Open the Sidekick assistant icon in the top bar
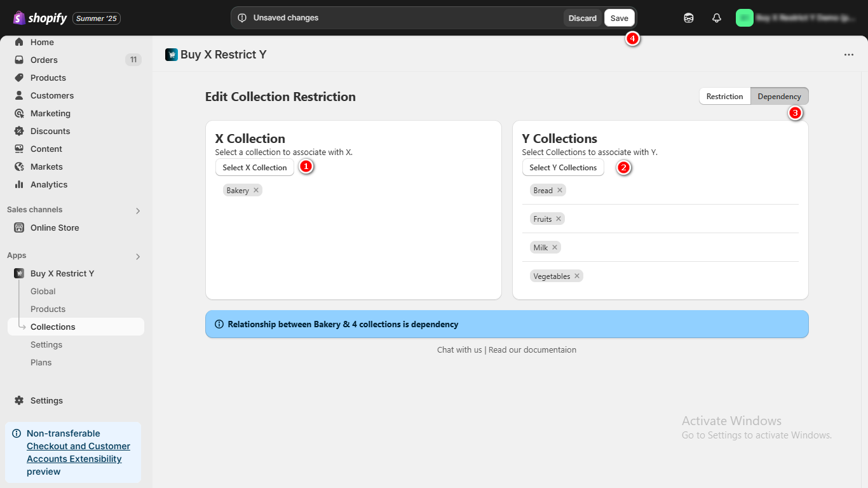 point(689,18)
